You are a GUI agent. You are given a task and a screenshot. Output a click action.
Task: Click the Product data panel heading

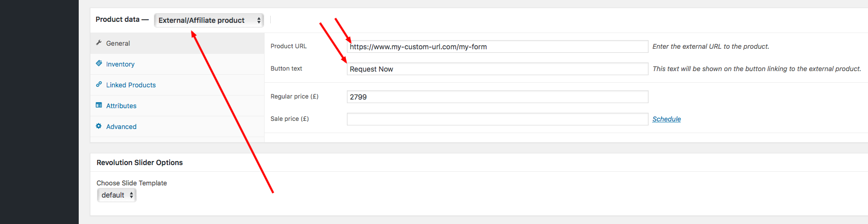117,19
